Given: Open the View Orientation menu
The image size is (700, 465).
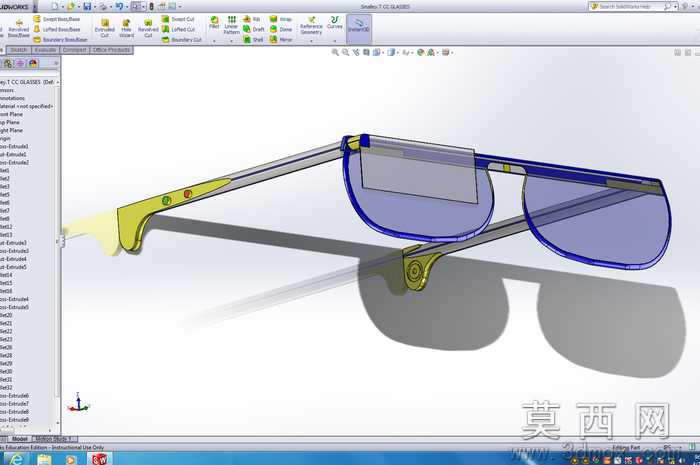Looking at the screenshot, I should [x=377, y=53].
